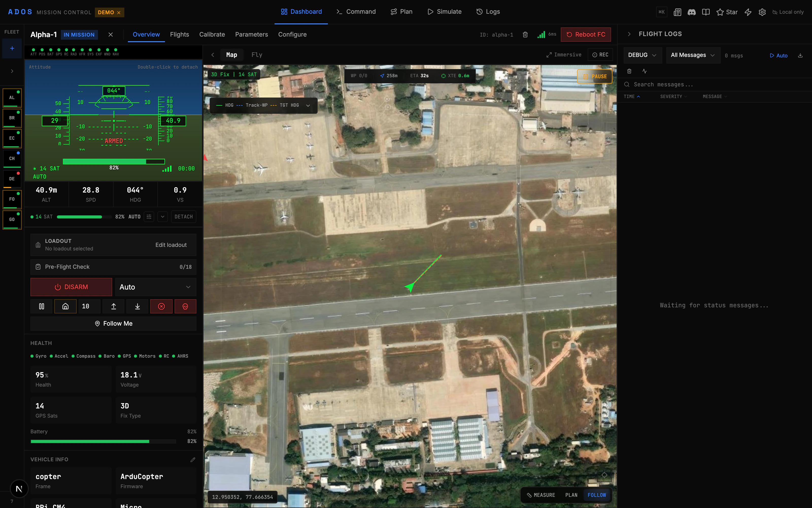812x508 pixels.
Task: Expand the HDG Track-WP legend dropdown
Action: [308, 105]
